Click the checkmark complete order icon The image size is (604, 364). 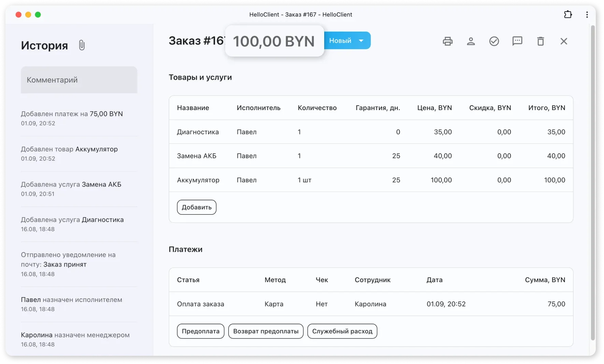[494, 41]
